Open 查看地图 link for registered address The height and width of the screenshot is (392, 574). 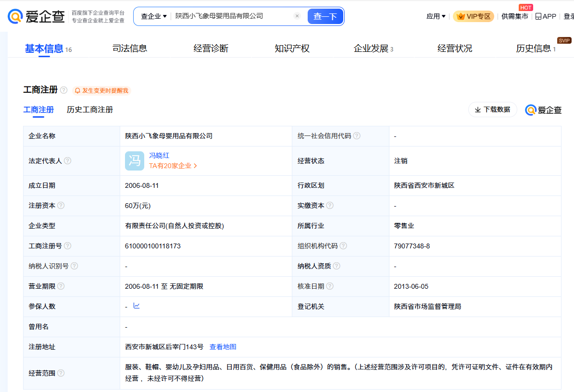(223, 347)
